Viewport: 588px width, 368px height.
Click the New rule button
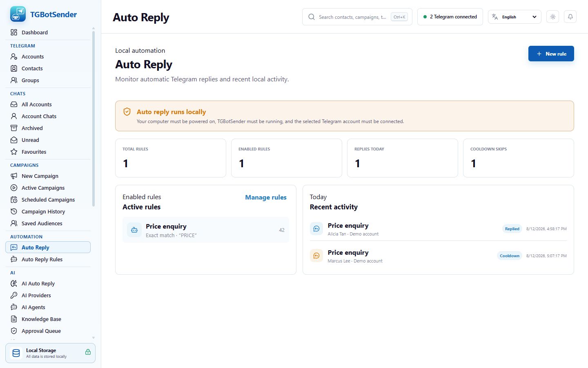click(x=551, y=54)
